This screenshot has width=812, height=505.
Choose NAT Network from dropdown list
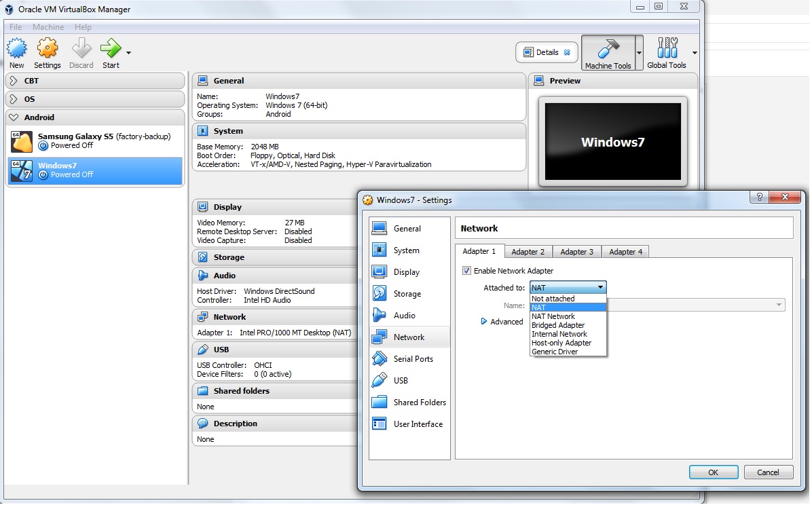pos(568,316)
